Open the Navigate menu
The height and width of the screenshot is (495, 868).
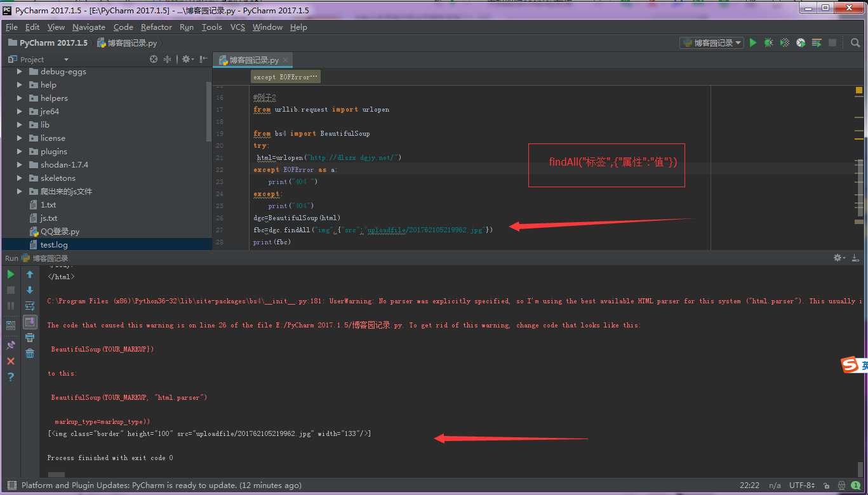pos(89,27)
